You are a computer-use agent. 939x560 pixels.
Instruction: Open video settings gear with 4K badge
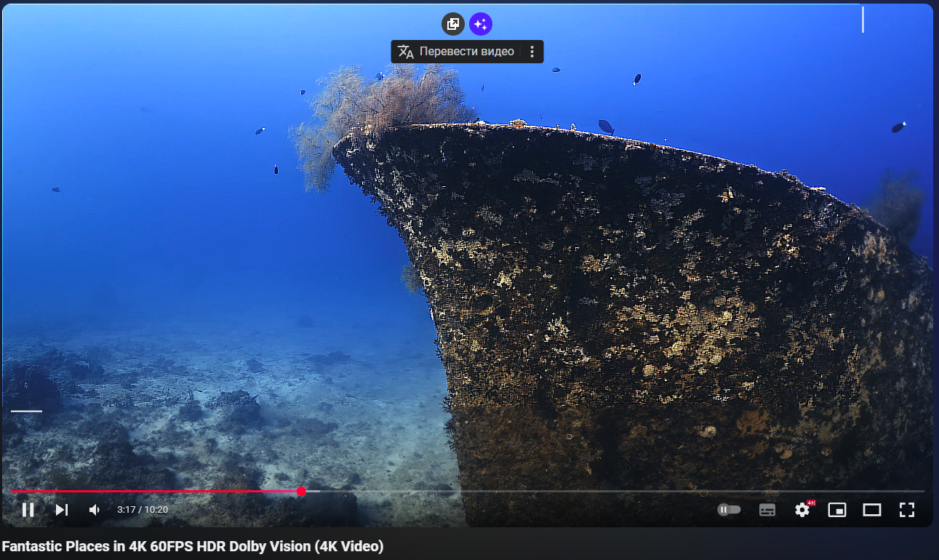click(802, 510)
